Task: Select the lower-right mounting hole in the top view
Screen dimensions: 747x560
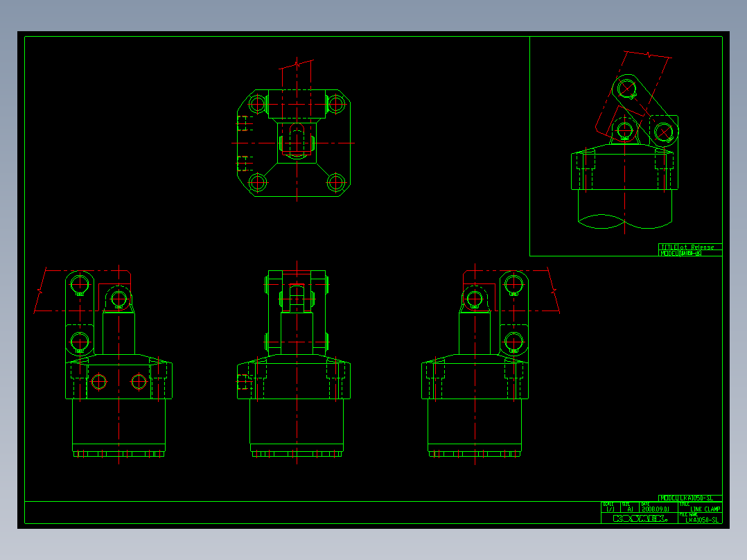Action: [335, 182]
